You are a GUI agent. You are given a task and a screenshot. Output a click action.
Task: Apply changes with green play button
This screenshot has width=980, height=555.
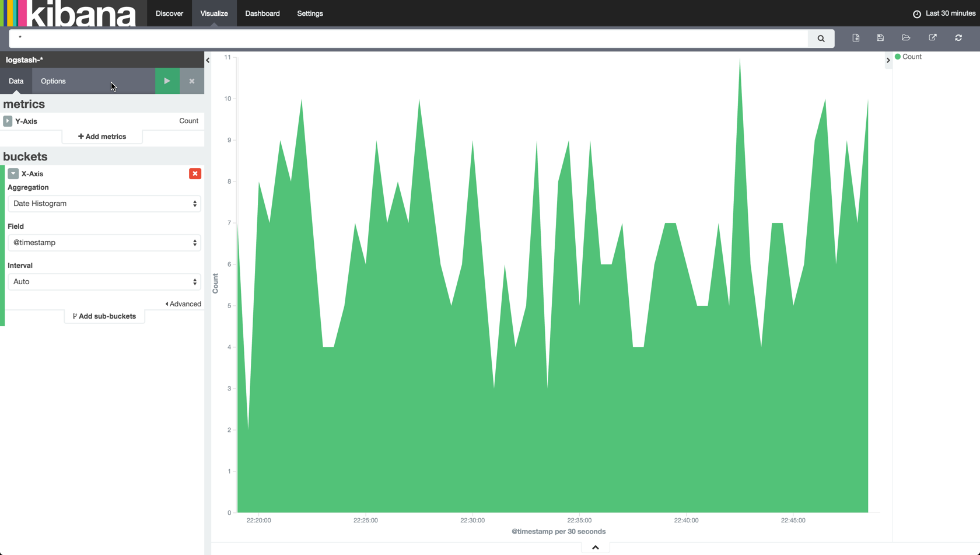coord(167,81)
